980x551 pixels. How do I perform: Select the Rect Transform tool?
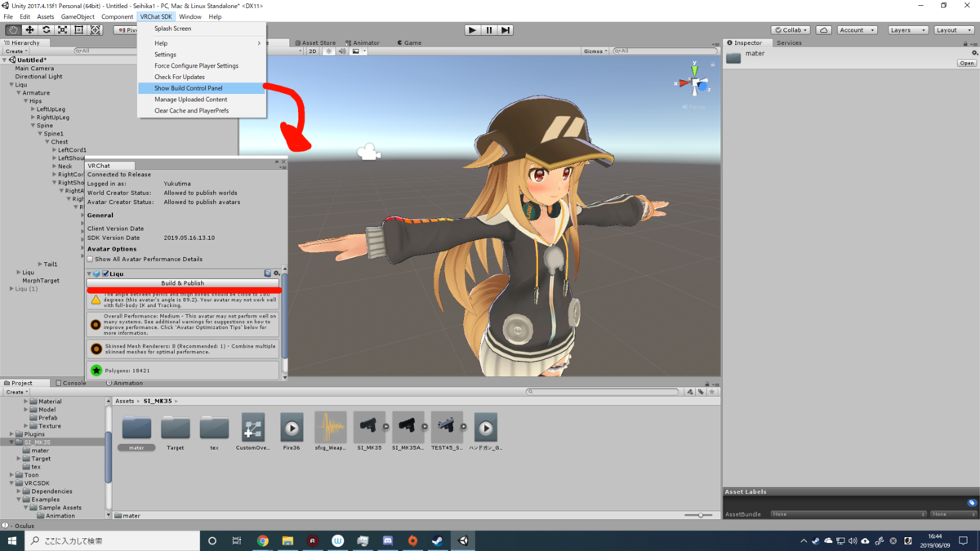coord(78,30)
